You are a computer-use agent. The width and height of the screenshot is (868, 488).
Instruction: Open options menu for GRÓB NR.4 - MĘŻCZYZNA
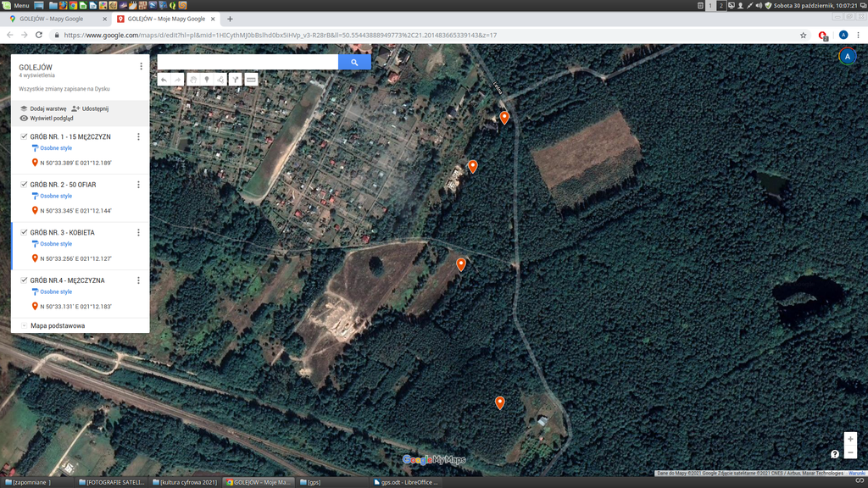coord(138,280)
